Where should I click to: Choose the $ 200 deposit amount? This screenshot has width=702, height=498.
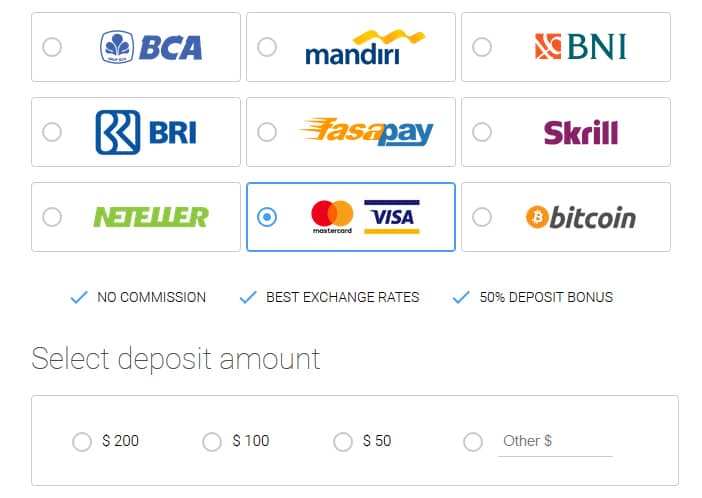82,441
